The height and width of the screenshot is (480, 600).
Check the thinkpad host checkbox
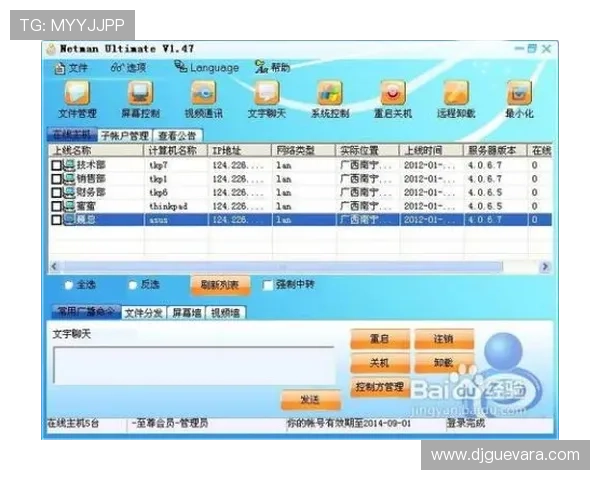pyautogui.click(x=56, y=206)
